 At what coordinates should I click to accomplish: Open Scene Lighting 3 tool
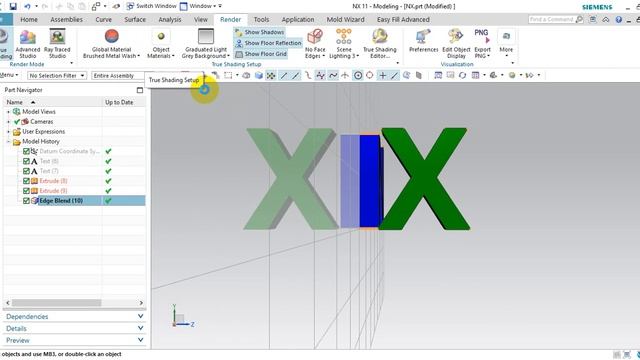pos(344,44)
